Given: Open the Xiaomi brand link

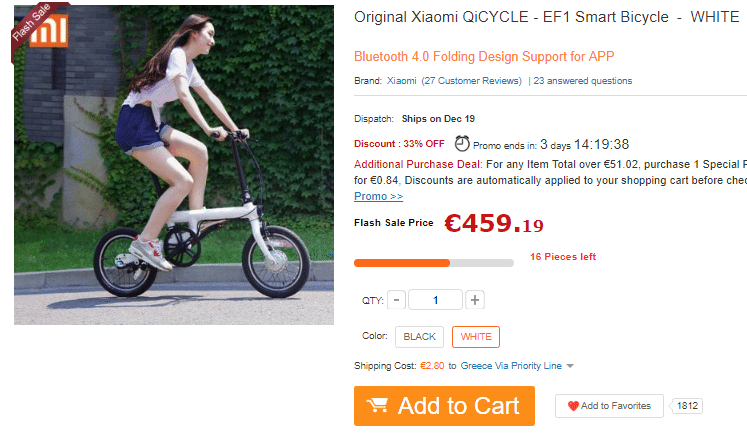Looking at the screenshot, I should (x=402, y=81).
